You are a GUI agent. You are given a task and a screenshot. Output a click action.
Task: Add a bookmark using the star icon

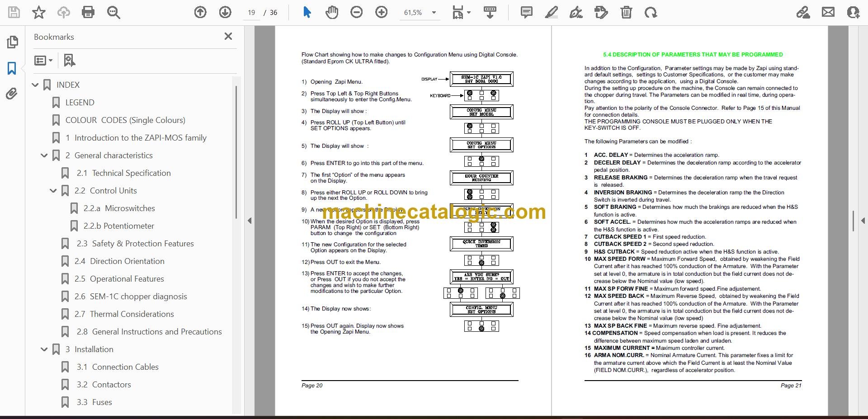coord(39,12)
